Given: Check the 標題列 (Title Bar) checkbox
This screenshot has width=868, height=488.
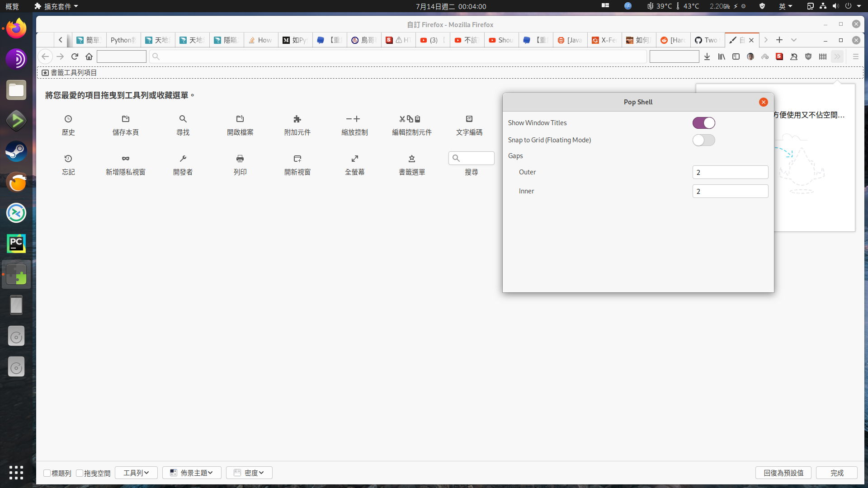Looking at the screenshot, I should click(47, 473).
